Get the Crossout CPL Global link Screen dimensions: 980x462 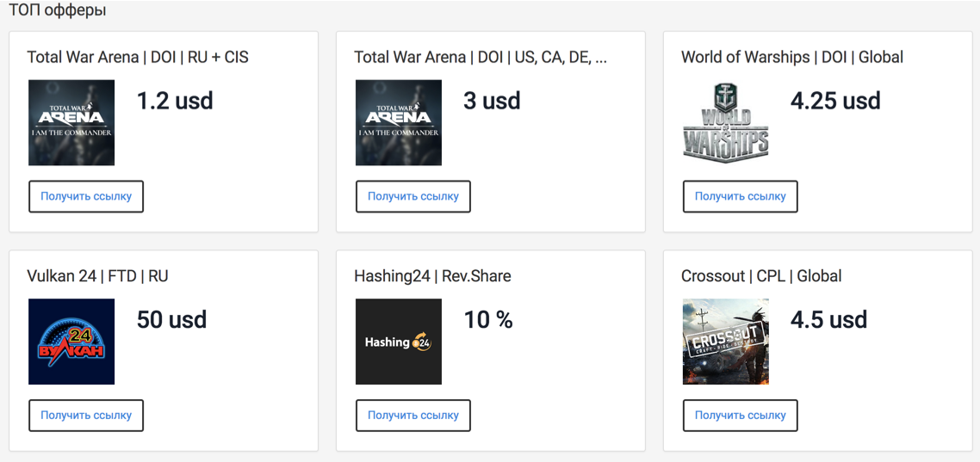pos(741,415)
